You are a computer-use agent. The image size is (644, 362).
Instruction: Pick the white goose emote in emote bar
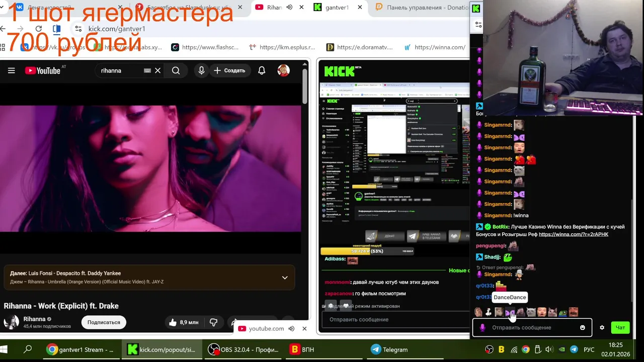pos(489,312)
